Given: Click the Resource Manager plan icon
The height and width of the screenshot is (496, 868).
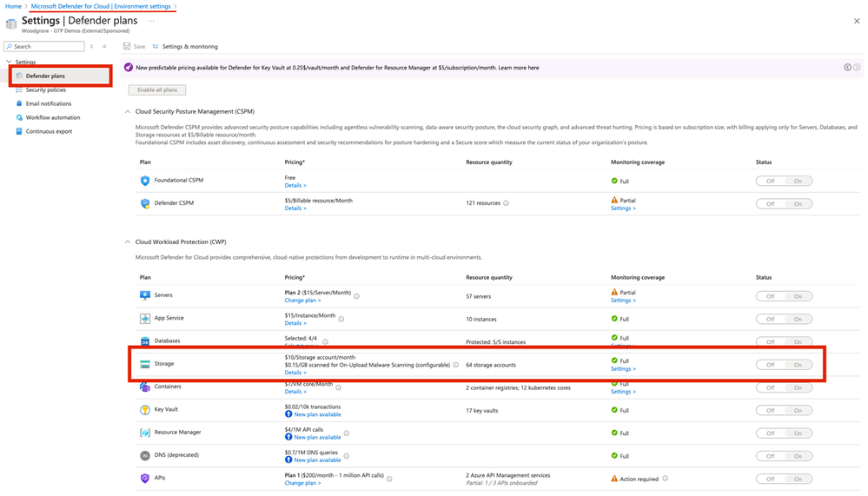Looking at the screenshot, I should point(145,433).
